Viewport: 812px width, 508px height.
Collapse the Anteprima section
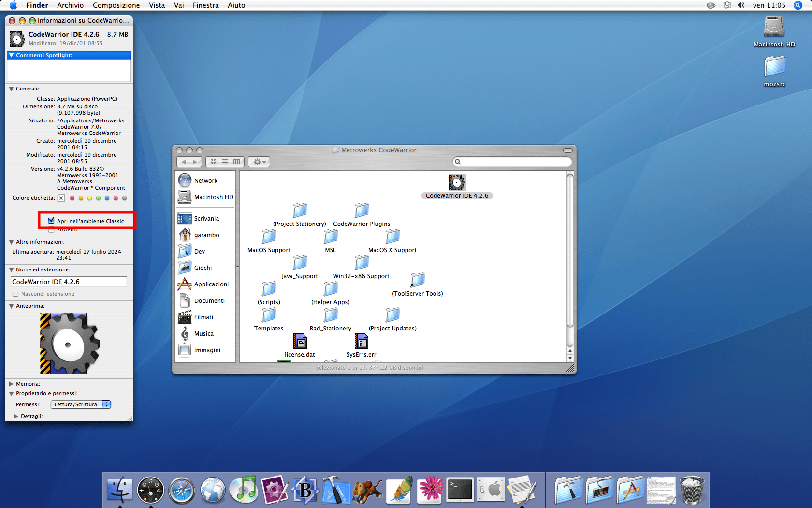11,306
